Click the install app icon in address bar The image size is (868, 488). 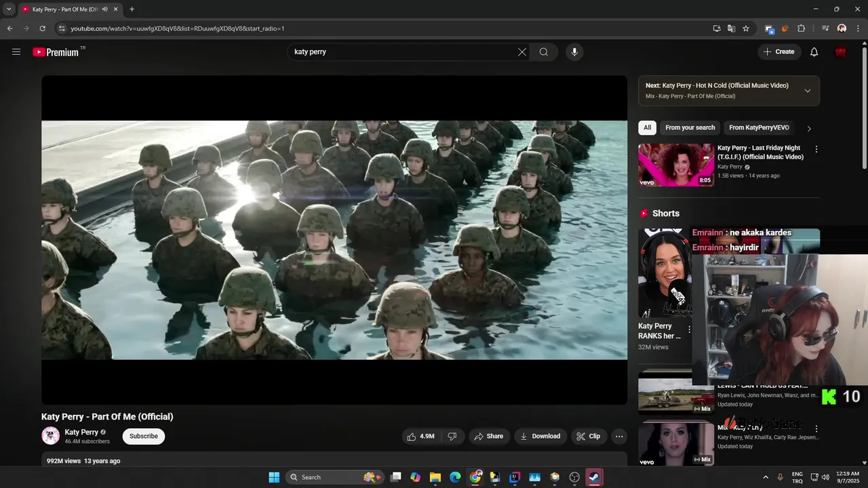click(717, 28)
